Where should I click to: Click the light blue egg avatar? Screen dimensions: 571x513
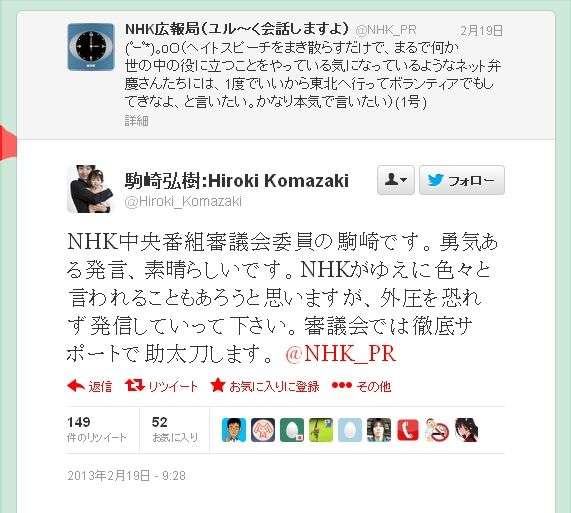350,430
